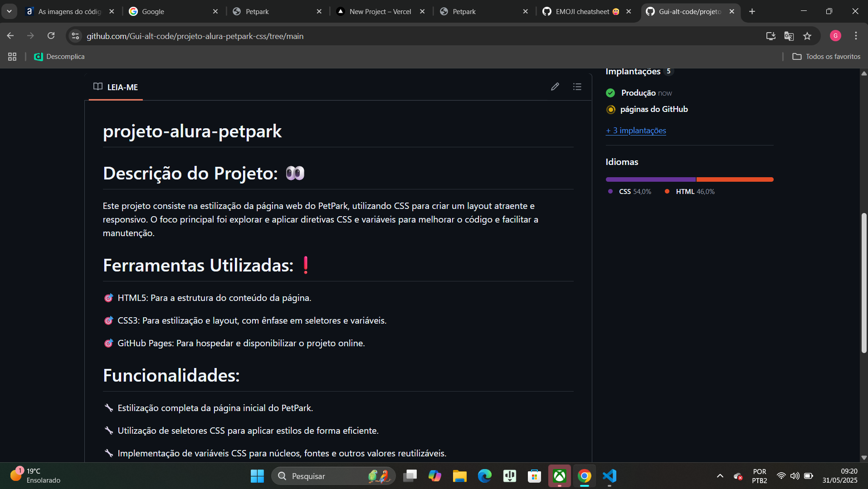Open Task View on the taskbar
The height and width of the screenshot is (489, 868).
click(410, 476)
